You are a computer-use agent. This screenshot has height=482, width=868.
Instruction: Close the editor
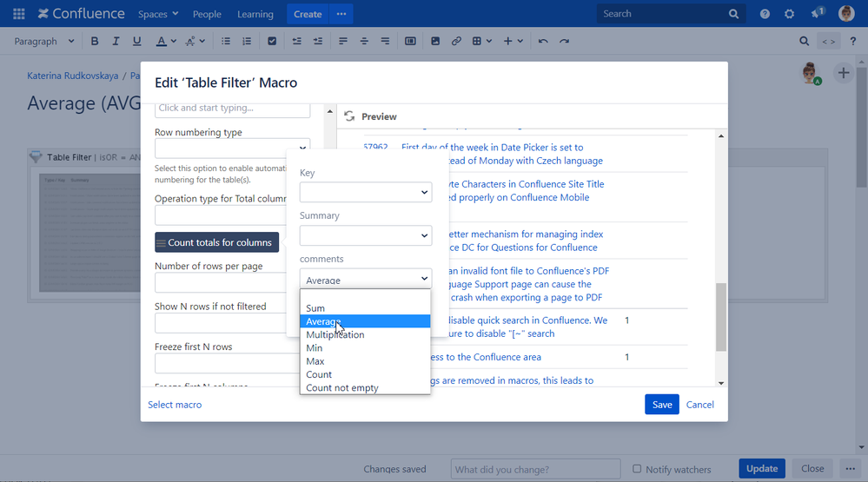click(x=812, y=468)
